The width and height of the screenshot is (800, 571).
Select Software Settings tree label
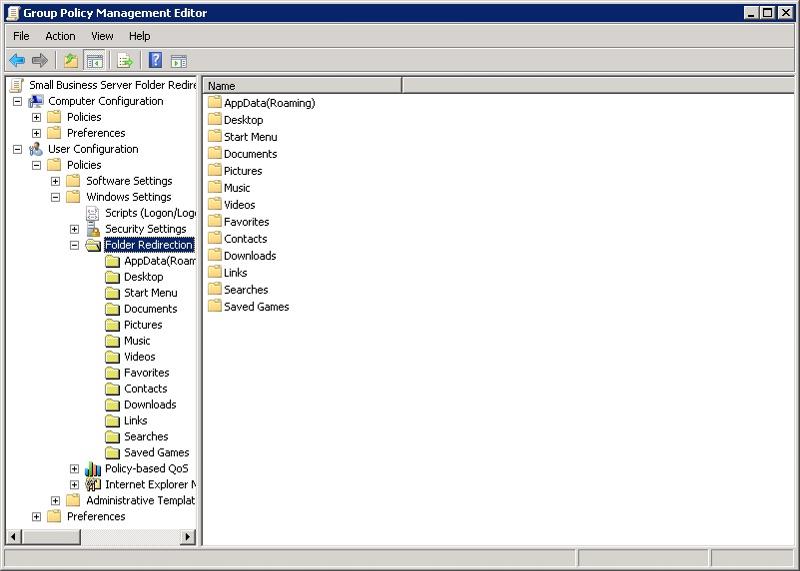(x=129, y=181)
